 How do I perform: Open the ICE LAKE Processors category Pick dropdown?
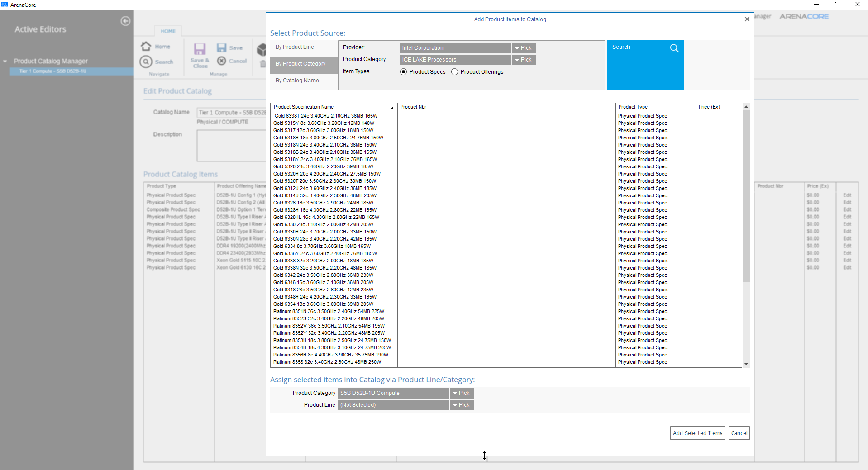coord(524,60)
